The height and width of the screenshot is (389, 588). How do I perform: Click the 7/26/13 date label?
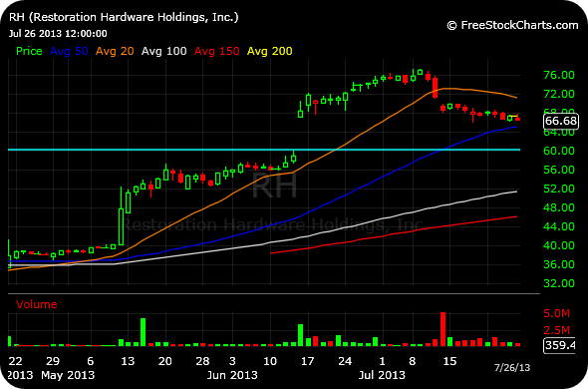[512, 368]
